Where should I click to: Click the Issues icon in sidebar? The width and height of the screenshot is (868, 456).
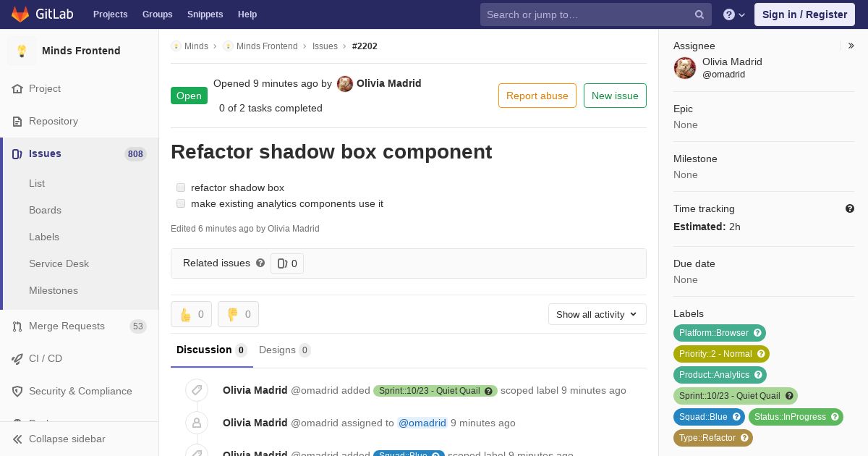[17, 153]
